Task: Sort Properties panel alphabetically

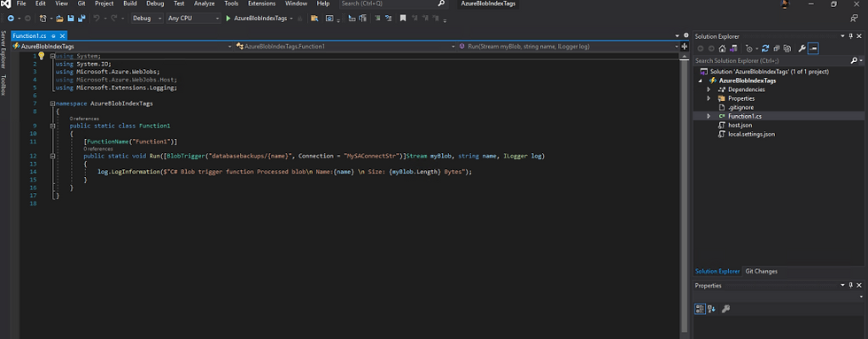Action: [x=712, y=309]
